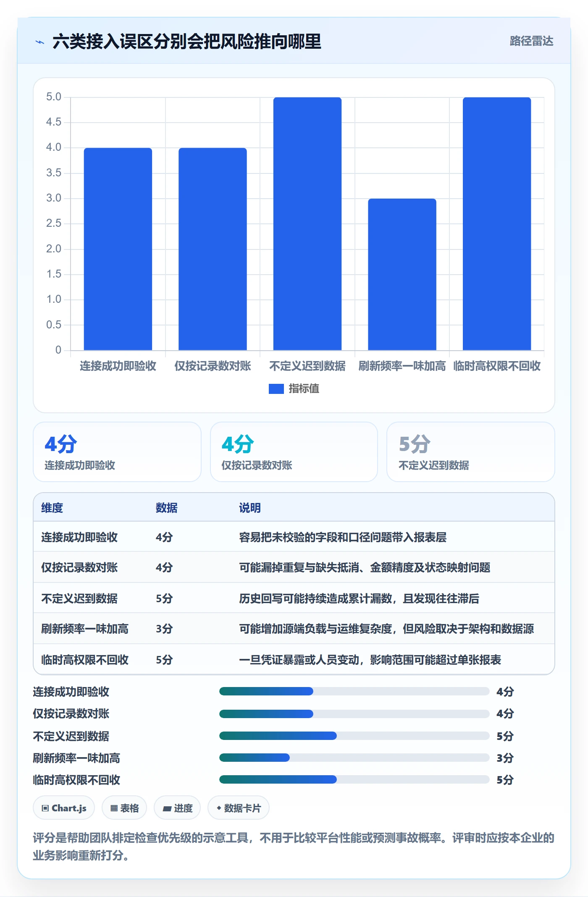588x897 pixels.
Task: Click the 临时高权限不回收 chart bar
Action: [x=497, y=223]
